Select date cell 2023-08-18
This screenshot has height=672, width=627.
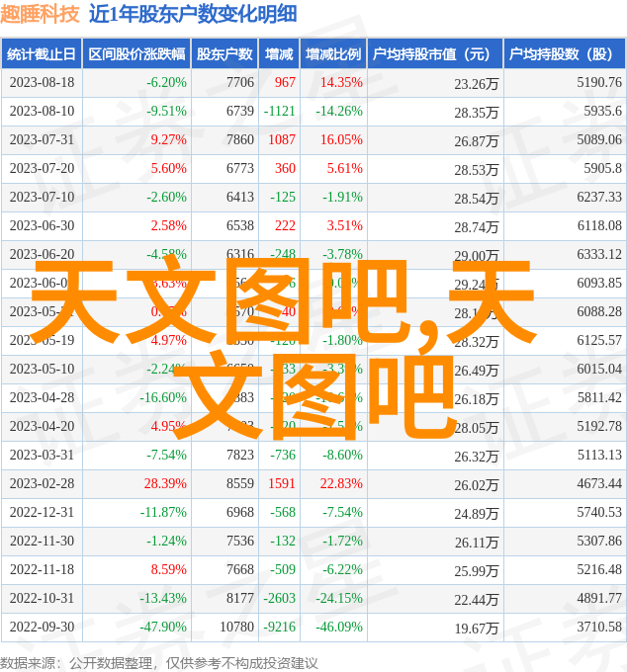(42, 82)
